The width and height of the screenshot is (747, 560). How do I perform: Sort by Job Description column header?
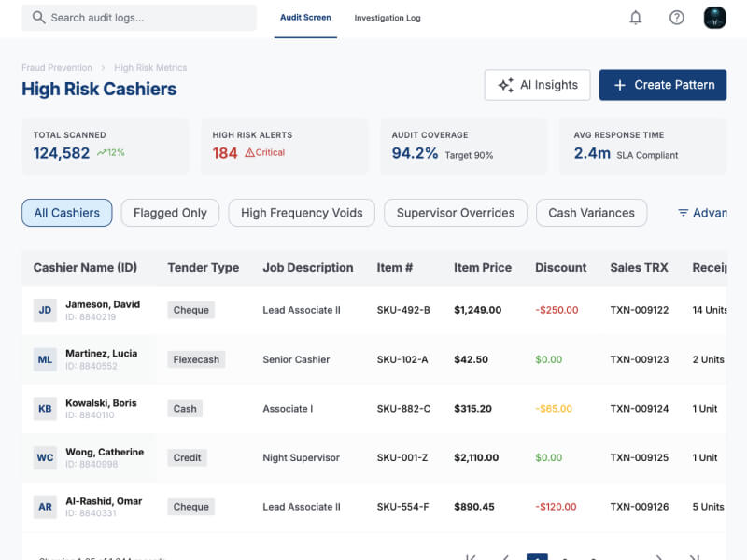pyautogui.click(x=308, y=268)
